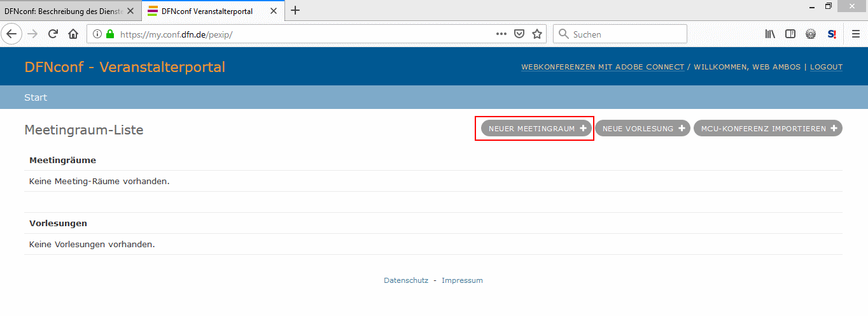
Task: Click the browser forward arrow
Action: [x=32, y=34]
